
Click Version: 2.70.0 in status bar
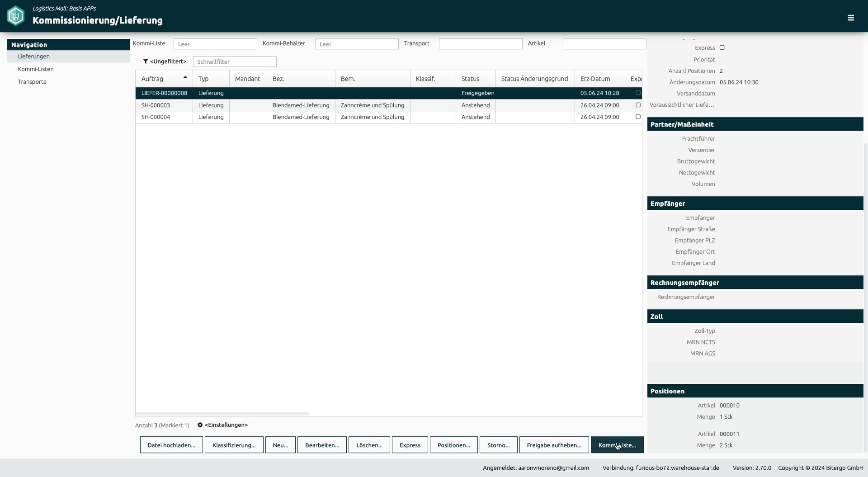pyautogui.click(x=752, y=468)
